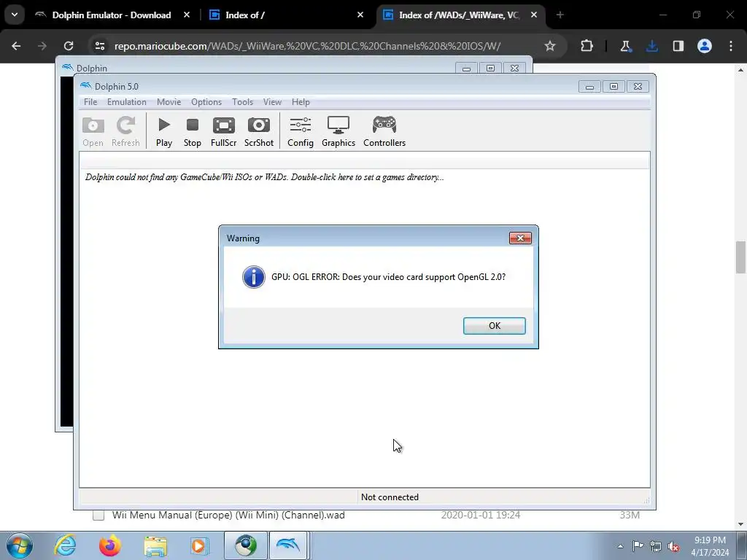Viewport: 747px width, 560px height.
Task: Open Windows Explorer from the taskbar
Action: click(155, 545)
